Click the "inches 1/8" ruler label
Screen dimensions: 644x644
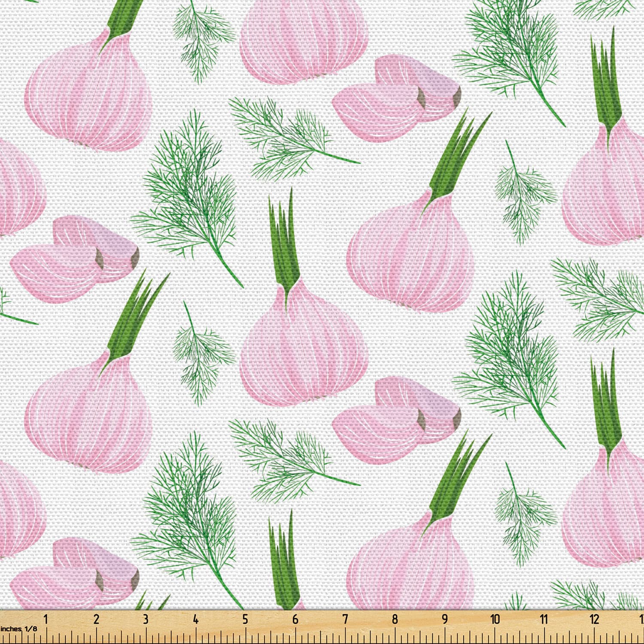pos(19,629)
